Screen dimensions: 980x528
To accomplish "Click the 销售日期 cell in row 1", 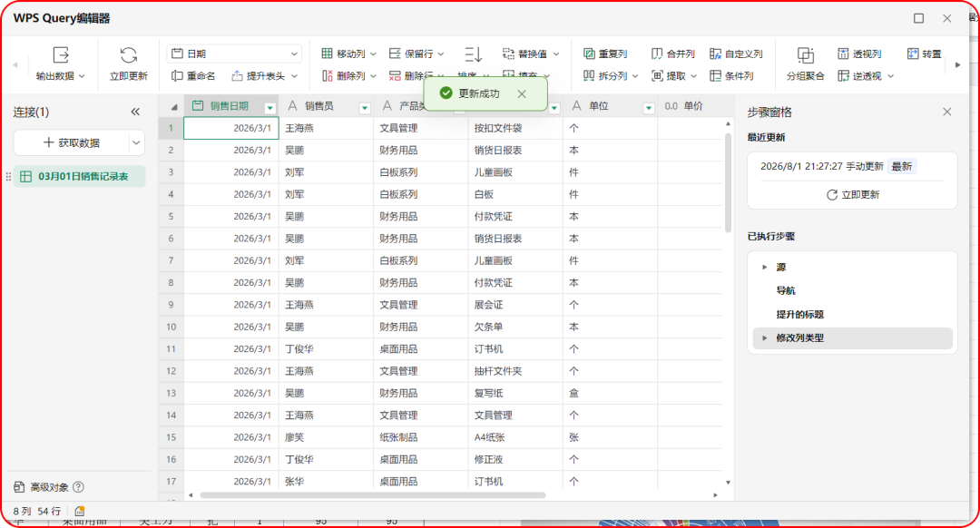I will pos(231,128).
